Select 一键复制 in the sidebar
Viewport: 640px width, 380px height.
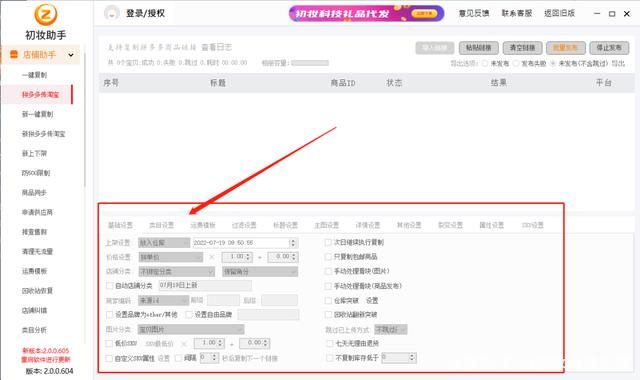point(35,75)
